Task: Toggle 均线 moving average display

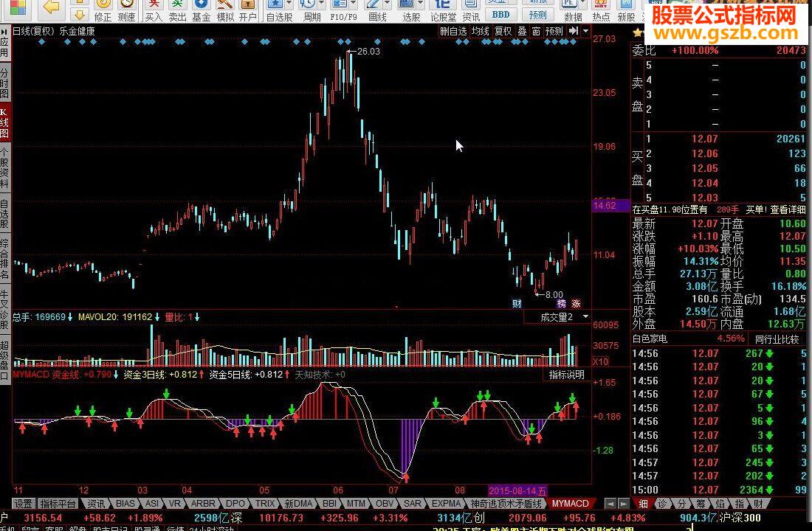Action: [x=480, y=31]
